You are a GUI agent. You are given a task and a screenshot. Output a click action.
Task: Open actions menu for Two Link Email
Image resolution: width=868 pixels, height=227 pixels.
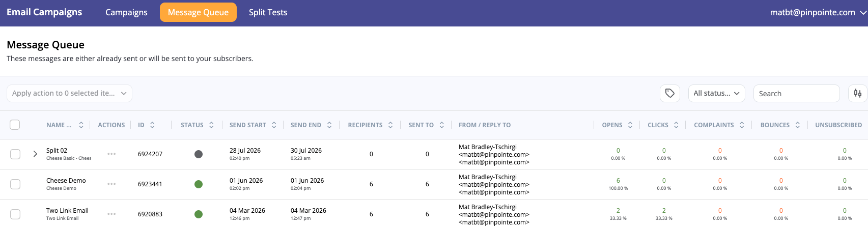point(111,214)
